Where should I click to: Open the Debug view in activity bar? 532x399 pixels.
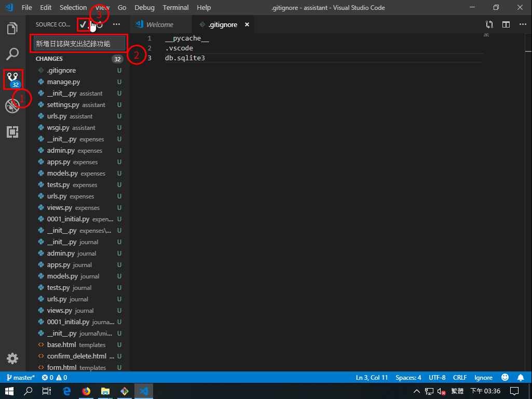(12, 106)
